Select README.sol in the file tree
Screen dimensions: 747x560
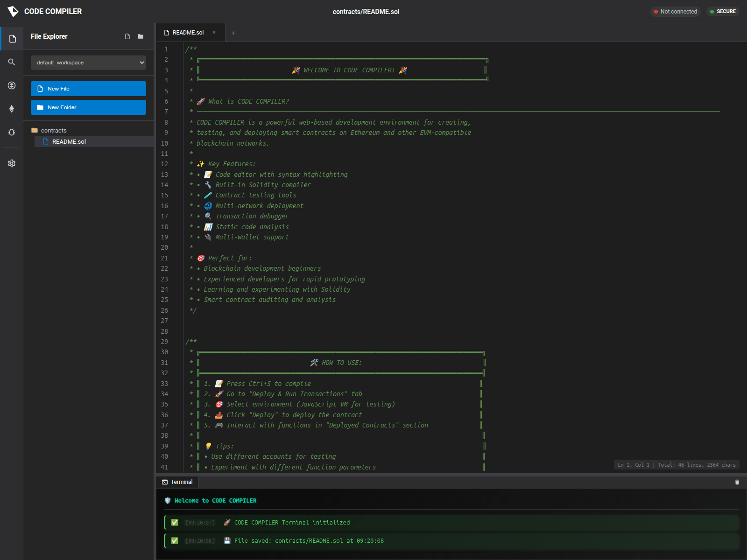69,141
